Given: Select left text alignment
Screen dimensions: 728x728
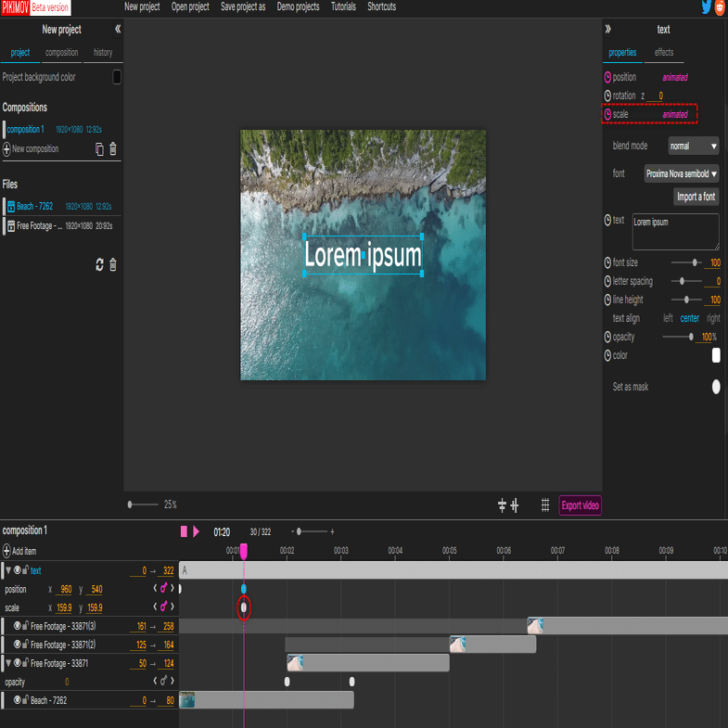Looking at the screenshot, I should 668,318.
